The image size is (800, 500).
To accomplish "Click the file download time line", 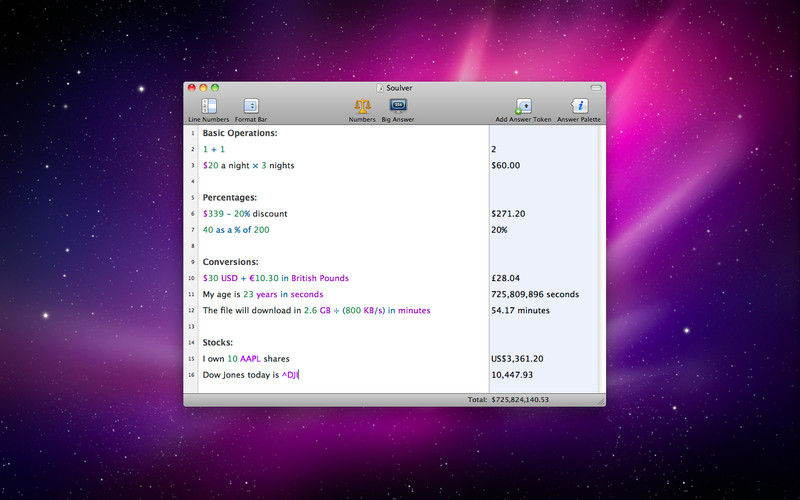I will tap(316, 310).
